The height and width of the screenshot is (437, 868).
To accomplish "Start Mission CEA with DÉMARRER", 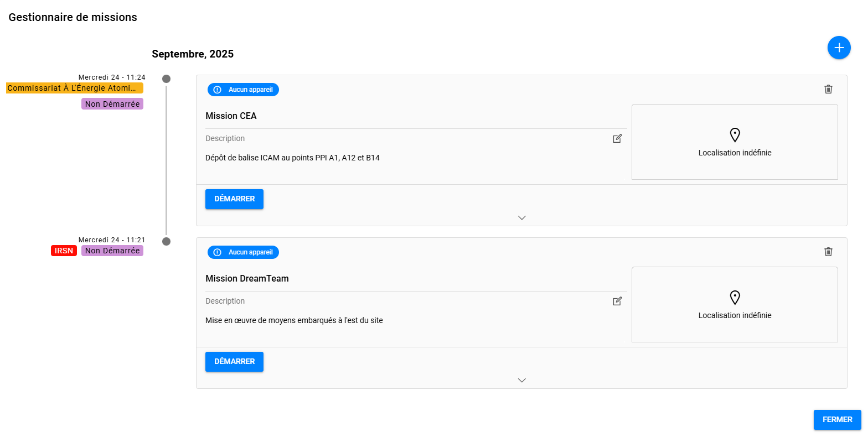I will pos(234,199).
